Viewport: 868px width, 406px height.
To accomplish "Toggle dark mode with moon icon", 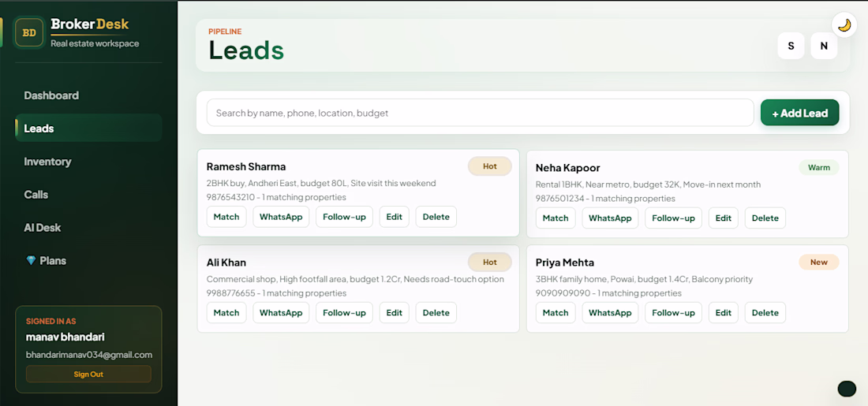I will tap(844, 25).
